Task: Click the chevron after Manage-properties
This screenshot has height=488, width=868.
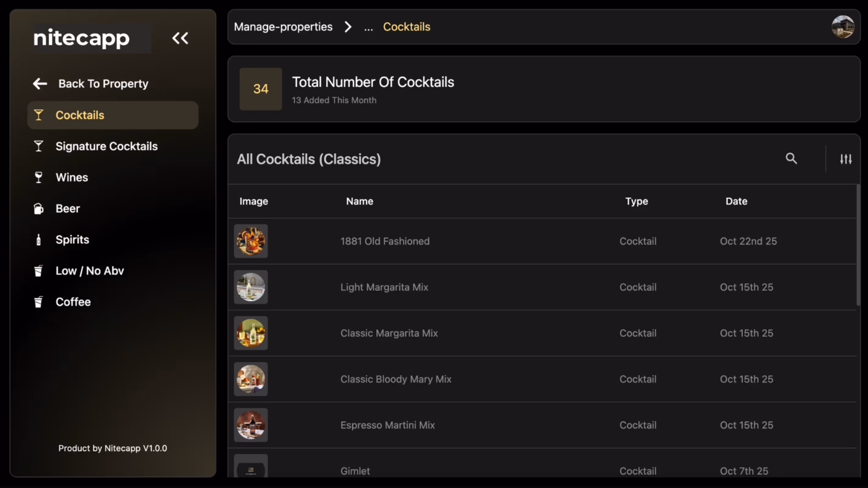Action: click(348, 27)
